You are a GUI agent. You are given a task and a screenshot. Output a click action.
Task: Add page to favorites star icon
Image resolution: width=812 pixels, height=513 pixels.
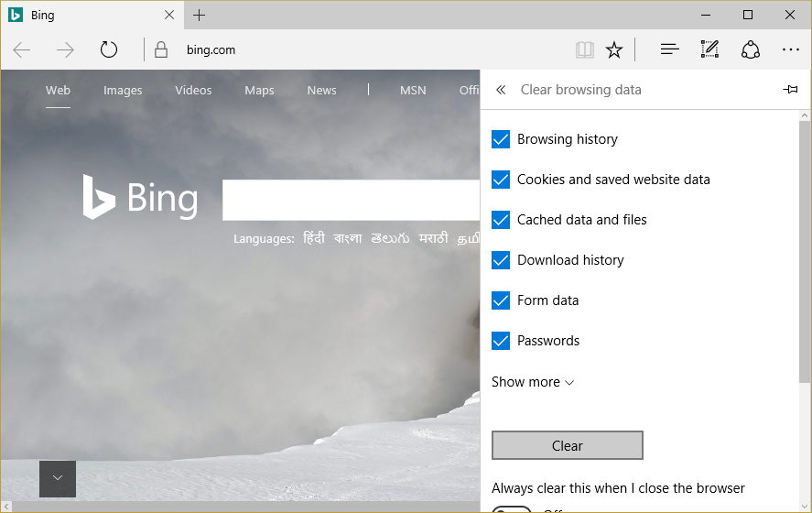click(614, 49)
